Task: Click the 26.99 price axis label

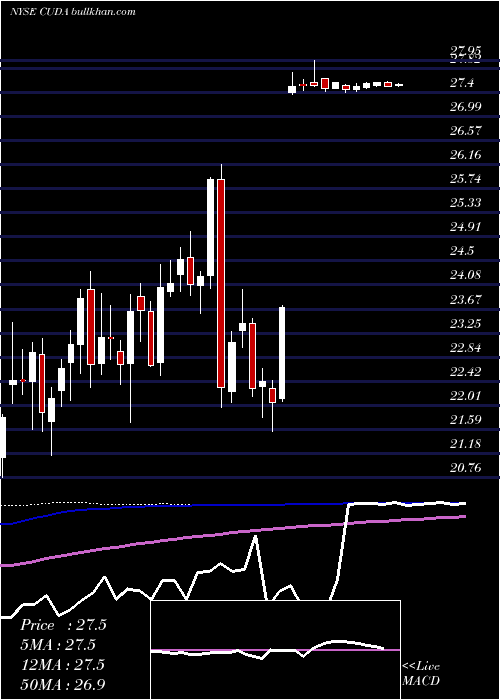Action: (466, 107)
